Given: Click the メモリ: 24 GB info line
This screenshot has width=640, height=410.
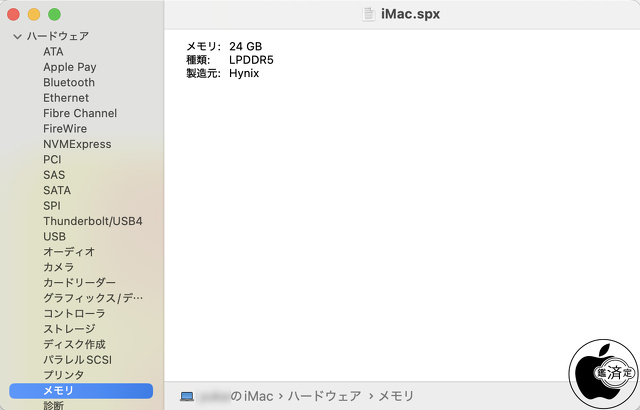Looking at the screenshot, I should pos(224,47).
